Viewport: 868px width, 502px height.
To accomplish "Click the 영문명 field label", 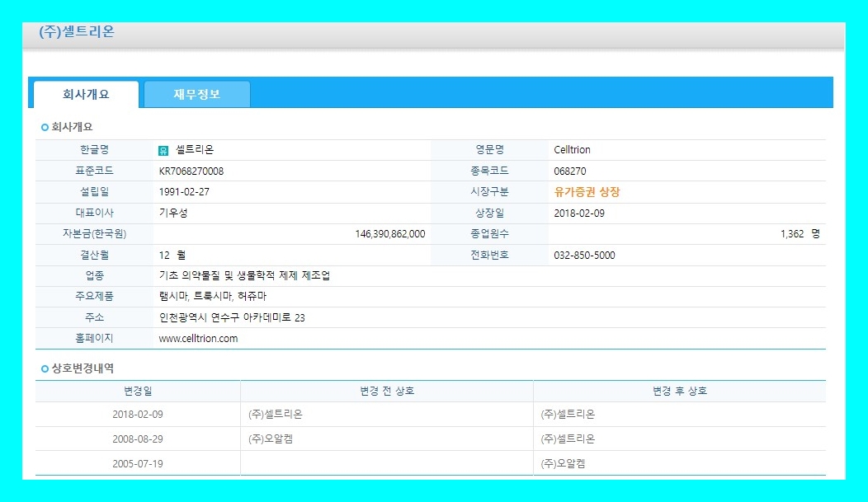I will 489,150.
